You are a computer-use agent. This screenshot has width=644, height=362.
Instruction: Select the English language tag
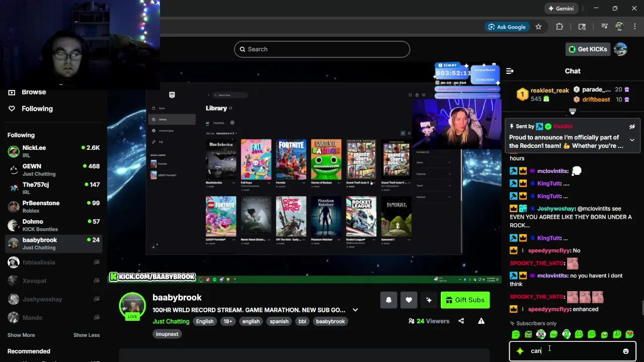click(205, 321)
